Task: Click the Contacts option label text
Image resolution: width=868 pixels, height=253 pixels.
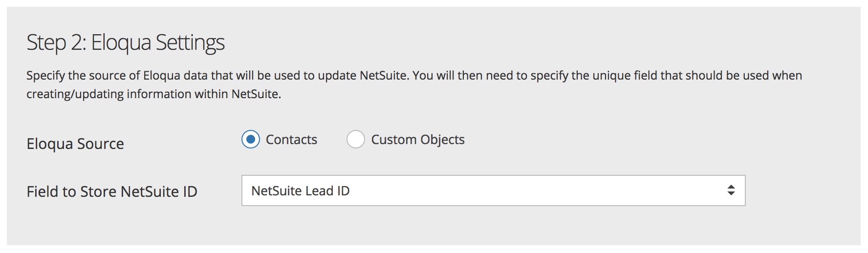Action: (291, 140)
